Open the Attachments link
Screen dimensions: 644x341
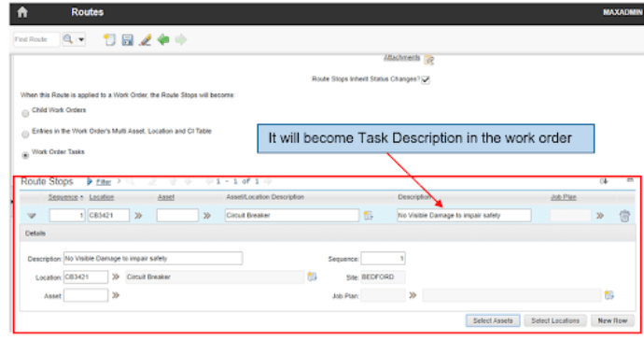401,58
